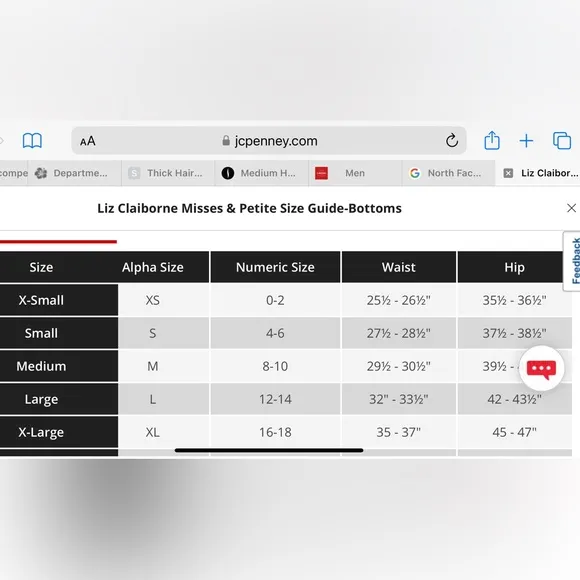Close the Liz Claiborne tab with its X
Viewport: 580px width, 580px height.
tap(508, 173)
